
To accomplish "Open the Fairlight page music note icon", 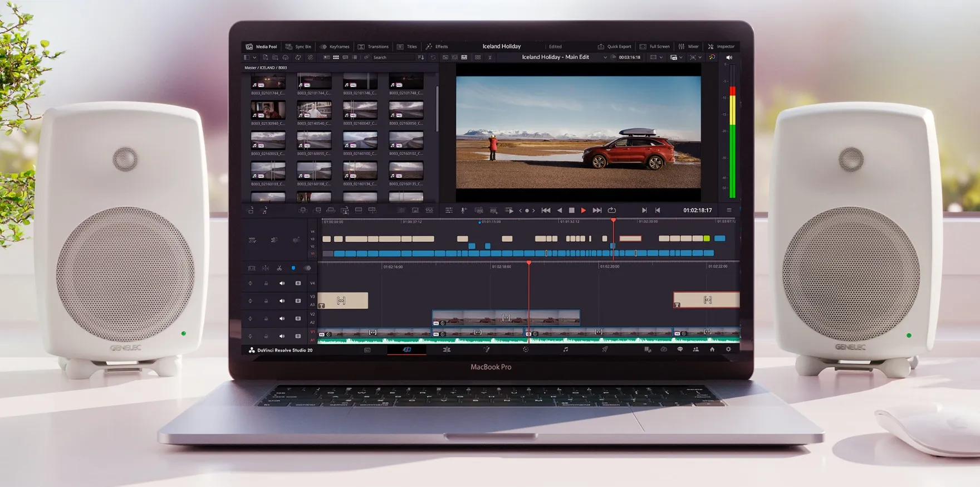I will [x=565, y=349].
